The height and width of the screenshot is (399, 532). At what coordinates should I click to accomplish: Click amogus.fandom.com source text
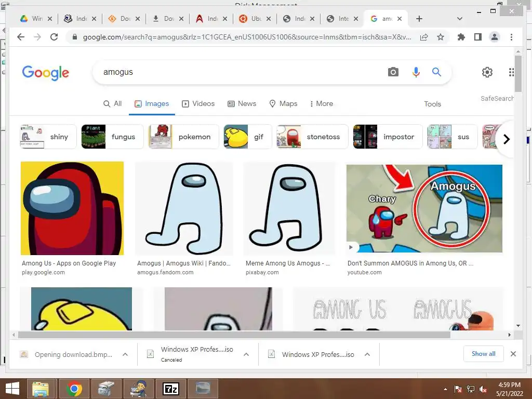(165, 272)
